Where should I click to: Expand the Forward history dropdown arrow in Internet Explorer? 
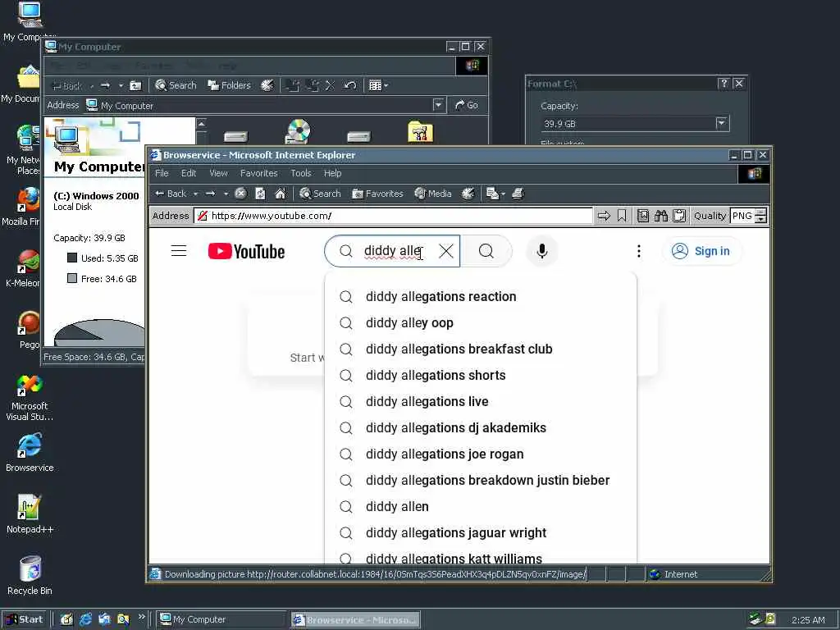pos(226,194)
